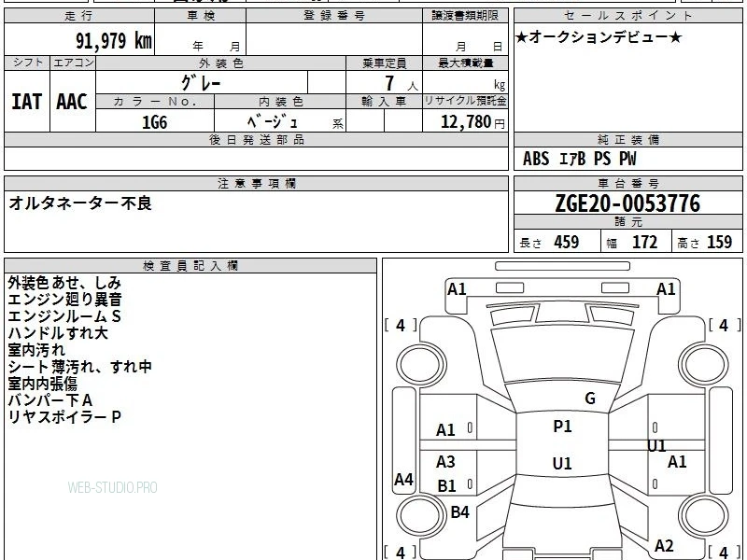Select the height value 159
Viewport: 747px width, 560px height.
coord(719,242)
